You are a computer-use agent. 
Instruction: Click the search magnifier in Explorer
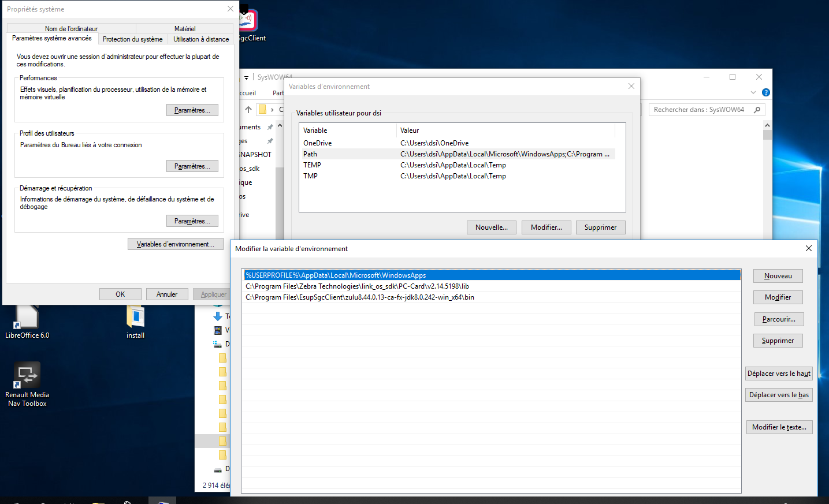point(757,110)
